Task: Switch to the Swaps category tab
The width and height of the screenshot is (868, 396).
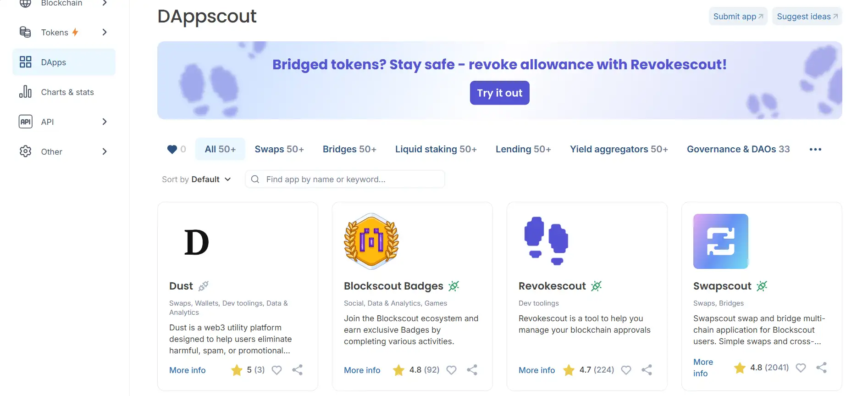Action: pyautogui.click(x=279, y=149)
